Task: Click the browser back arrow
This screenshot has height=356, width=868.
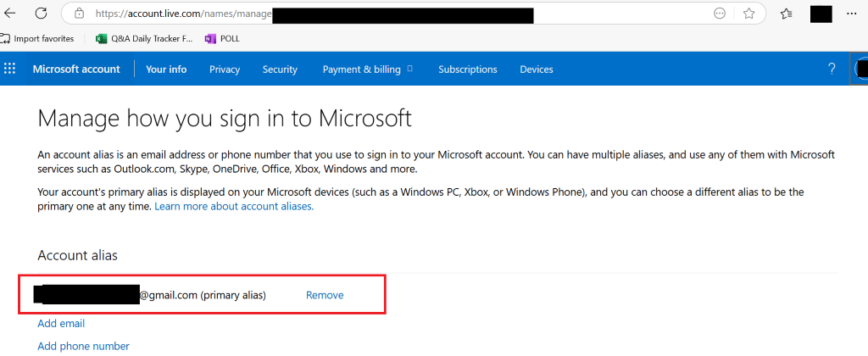Action: [x=10, y=14]
